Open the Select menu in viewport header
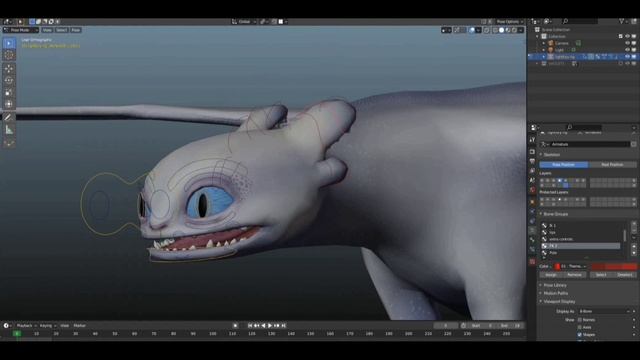Viewport: 640px width, 360px height. click(61, 30)
